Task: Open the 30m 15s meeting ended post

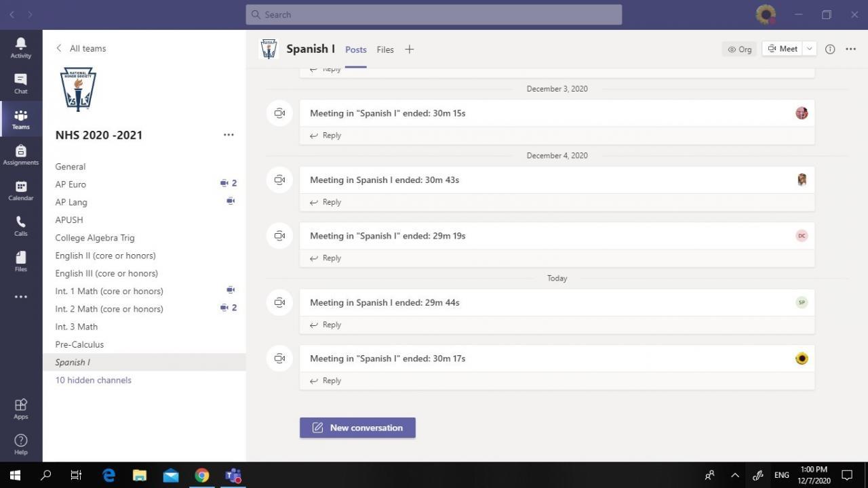Action: tap(557, 113)
